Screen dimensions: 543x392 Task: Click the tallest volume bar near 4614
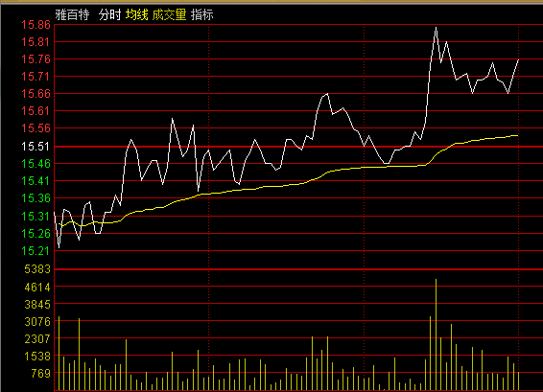point(436,334)
